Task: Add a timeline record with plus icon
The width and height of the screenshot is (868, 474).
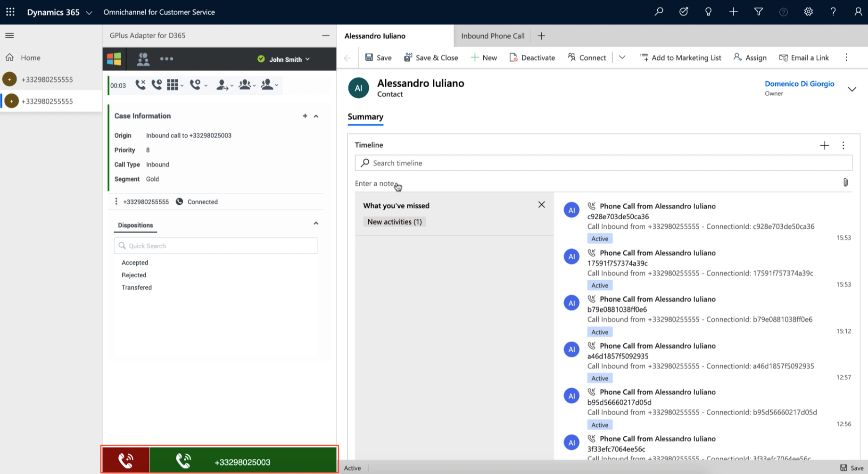Action: pos(824,145)
